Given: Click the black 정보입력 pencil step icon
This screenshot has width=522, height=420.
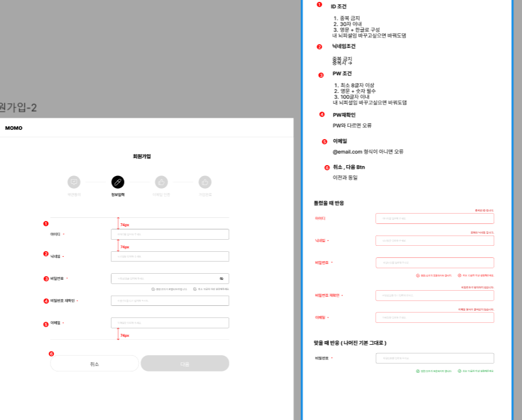Looking at the screenshot, I should coord(118,182).
